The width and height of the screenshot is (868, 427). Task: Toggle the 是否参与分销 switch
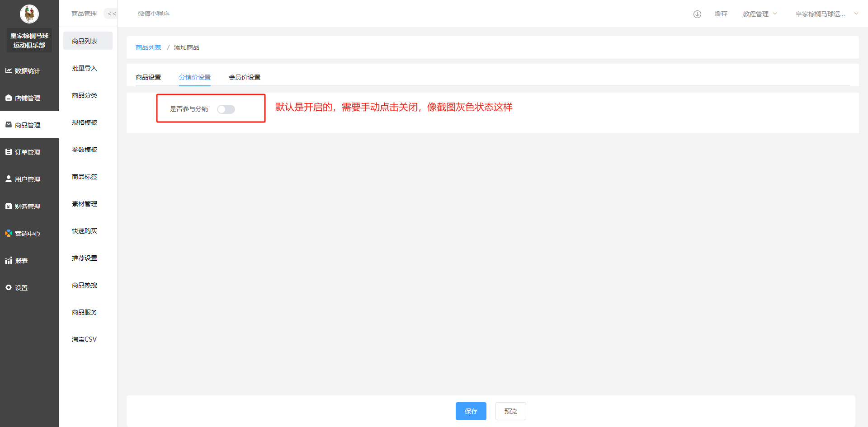point(226,109)
